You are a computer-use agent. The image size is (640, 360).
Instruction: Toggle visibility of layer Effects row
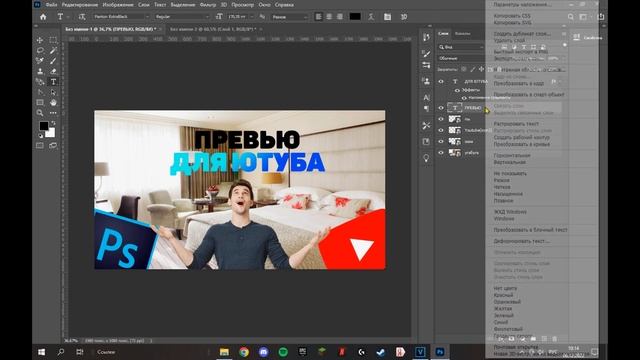click(x=457, y=90)
